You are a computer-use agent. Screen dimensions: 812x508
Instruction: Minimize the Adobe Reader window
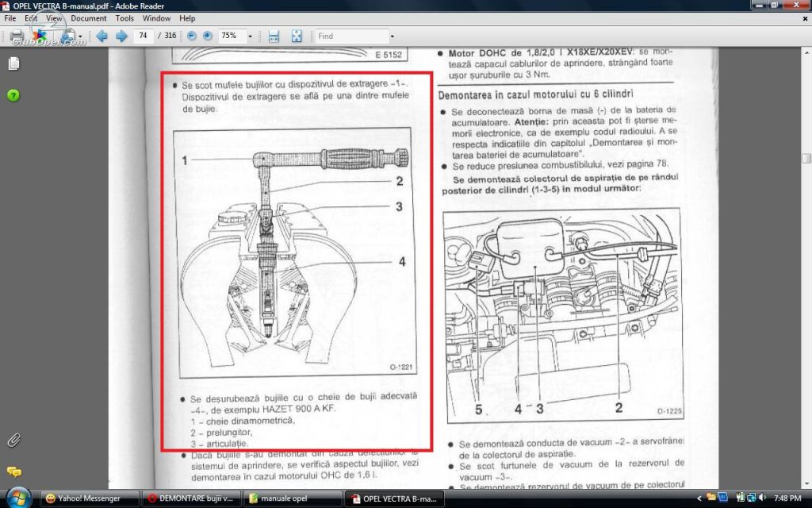pyautogui.click(x=760, y=6)
